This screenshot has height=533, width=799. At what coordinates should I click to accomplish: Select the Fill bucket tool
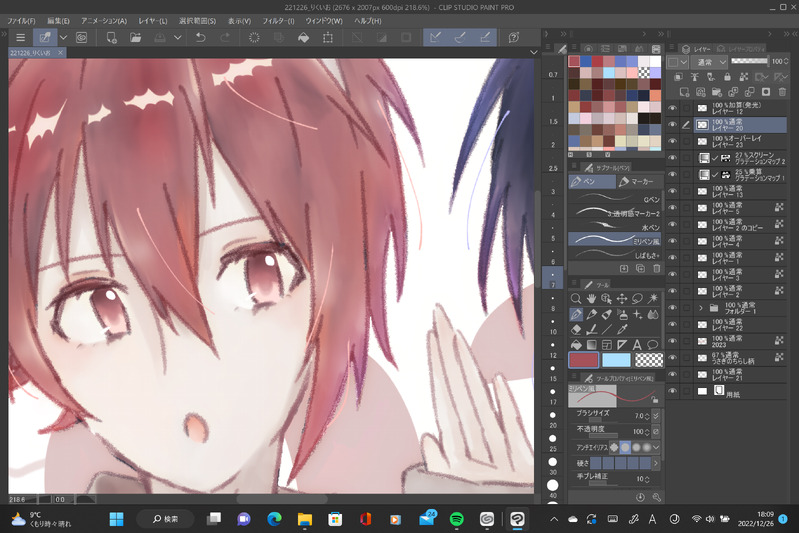576,345
